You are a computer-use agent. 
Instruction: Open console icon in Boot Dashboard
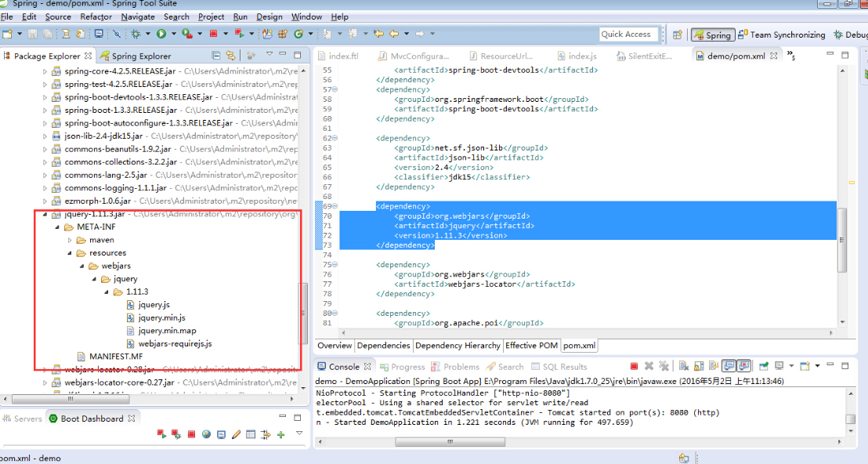(x=221, y=435)
